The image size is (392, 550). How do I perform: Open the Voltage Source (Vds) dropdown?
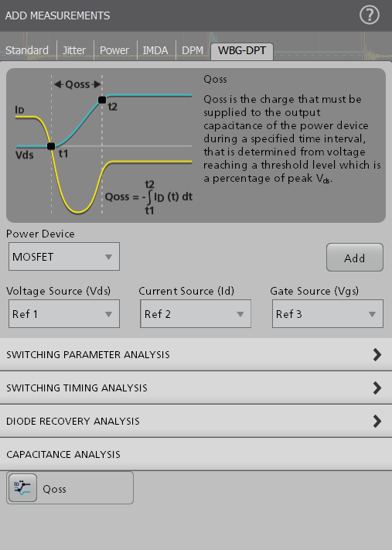pos(64,313)
